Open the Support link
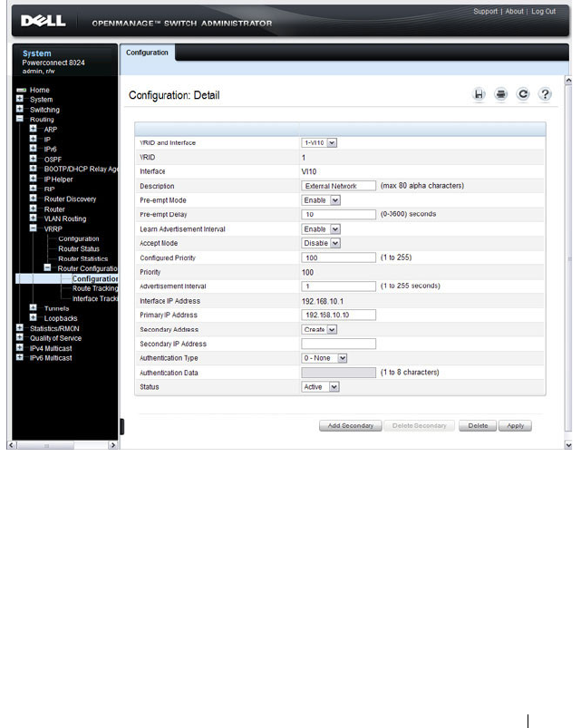 click(x=485, y=11)
